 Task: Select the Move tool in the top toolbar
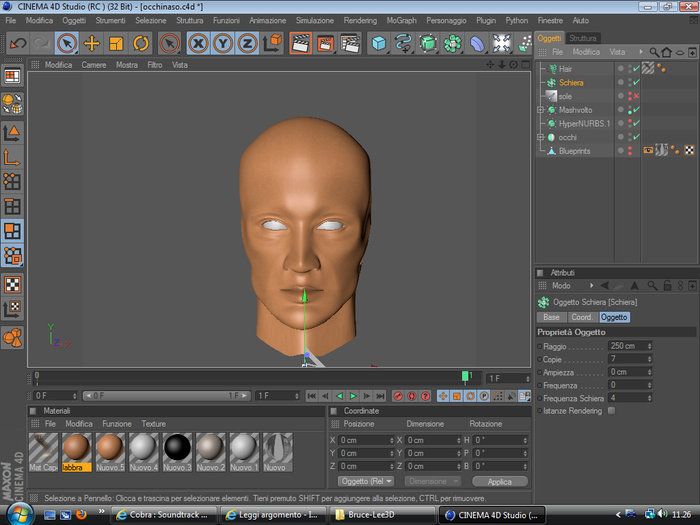click(x=92, y=43)
